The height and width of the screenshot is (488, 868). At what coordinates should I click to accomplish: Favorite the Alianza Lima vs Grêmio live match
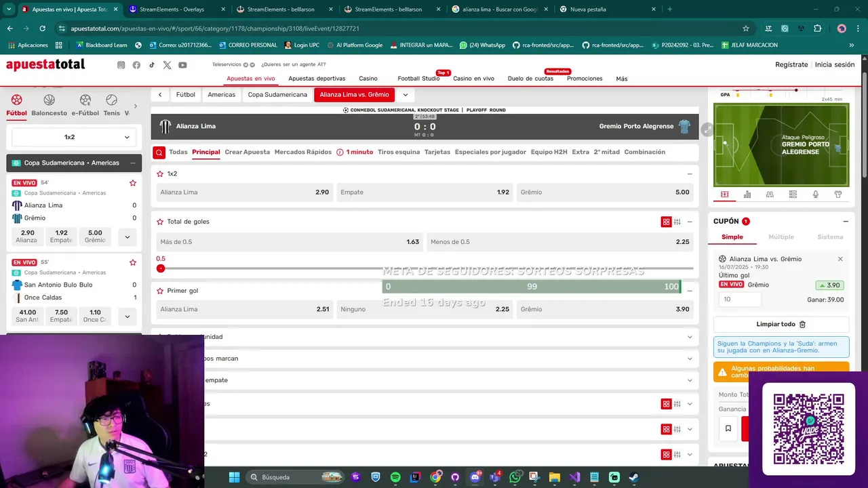(x=133, y=183)
